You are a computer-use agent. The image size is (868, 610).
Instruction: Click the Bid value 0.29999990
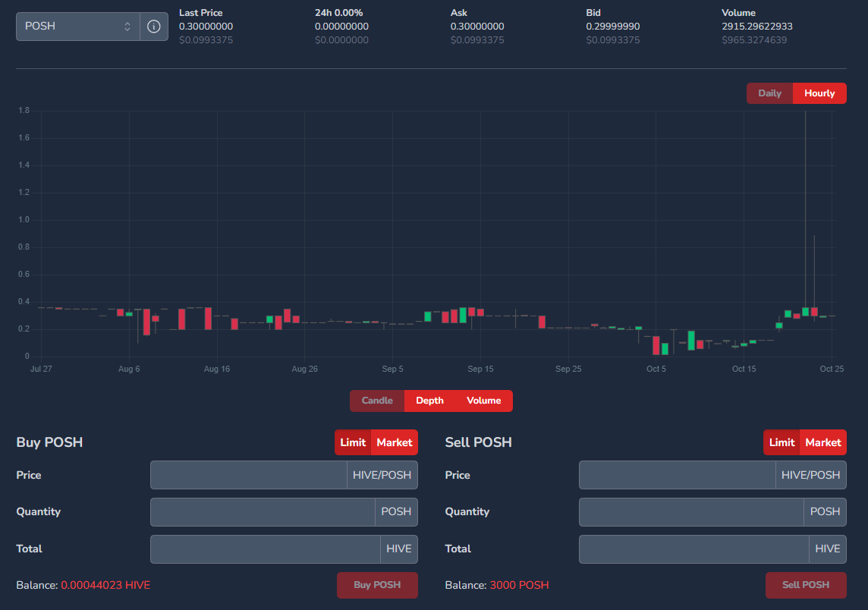tap(613, 26)
